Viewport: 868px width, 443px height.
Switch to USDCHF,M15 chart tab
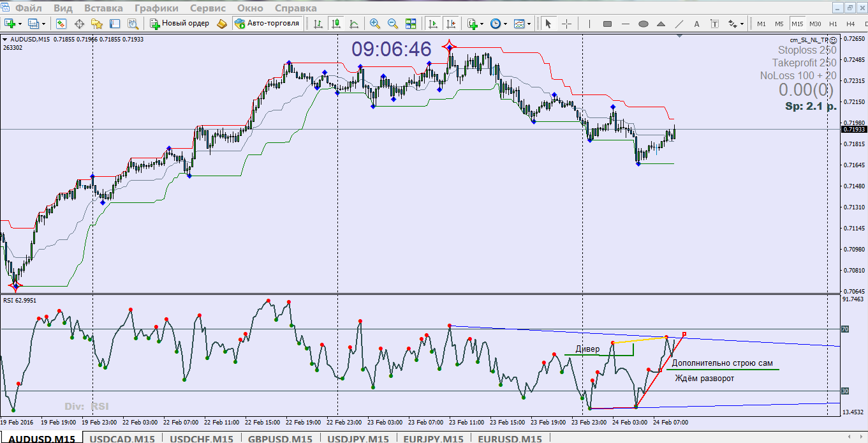pos(201,439)
